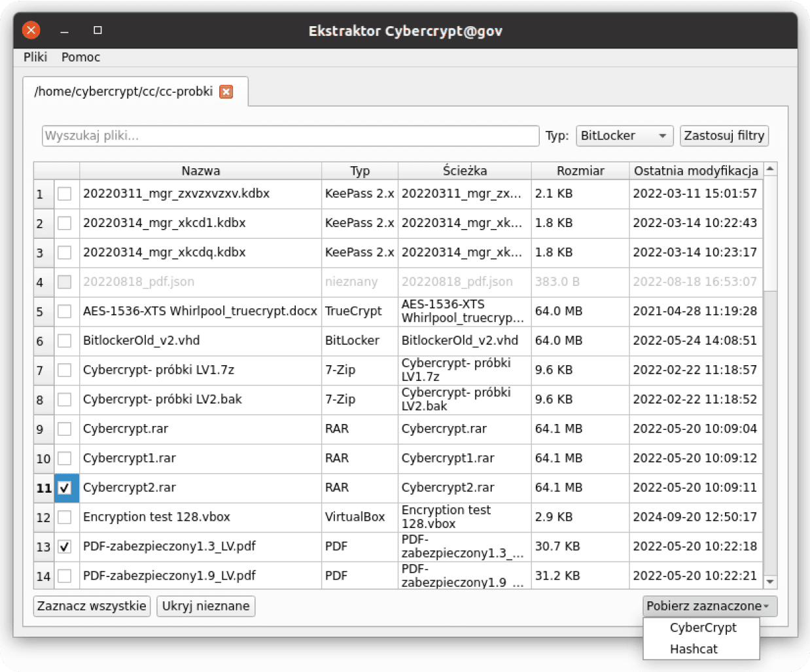Close the cc-probki tab with the orange X
This screenshot has width=810, height=672.
pyautogui.click(x=226, y=92)
